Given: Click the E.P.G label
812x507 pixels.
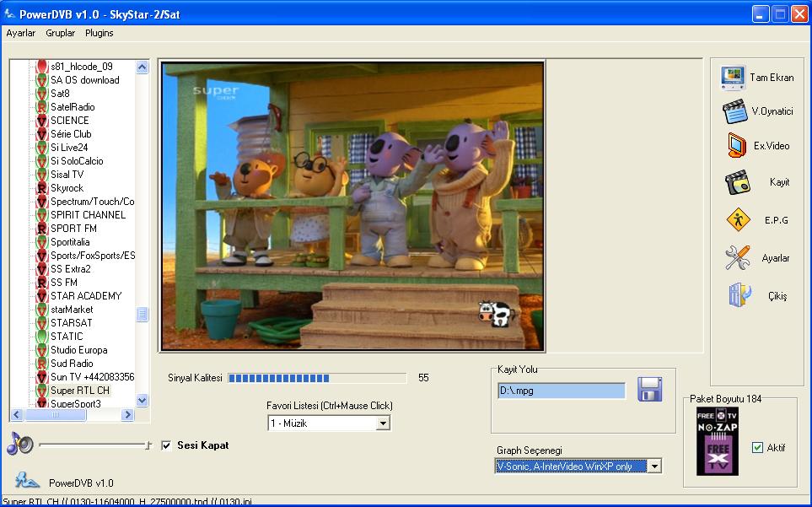Looking at the screenshot, I should pos(777,220).
